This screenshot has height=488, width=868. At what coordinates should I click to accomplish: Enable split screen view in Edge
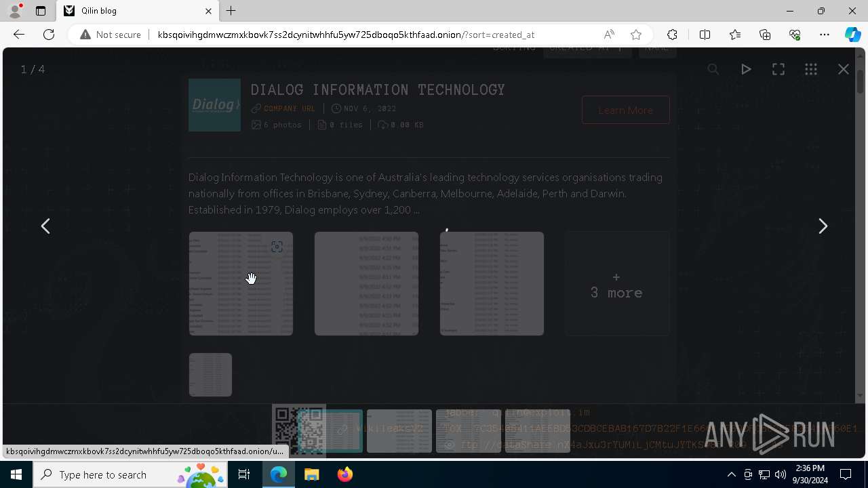[705, 35]
